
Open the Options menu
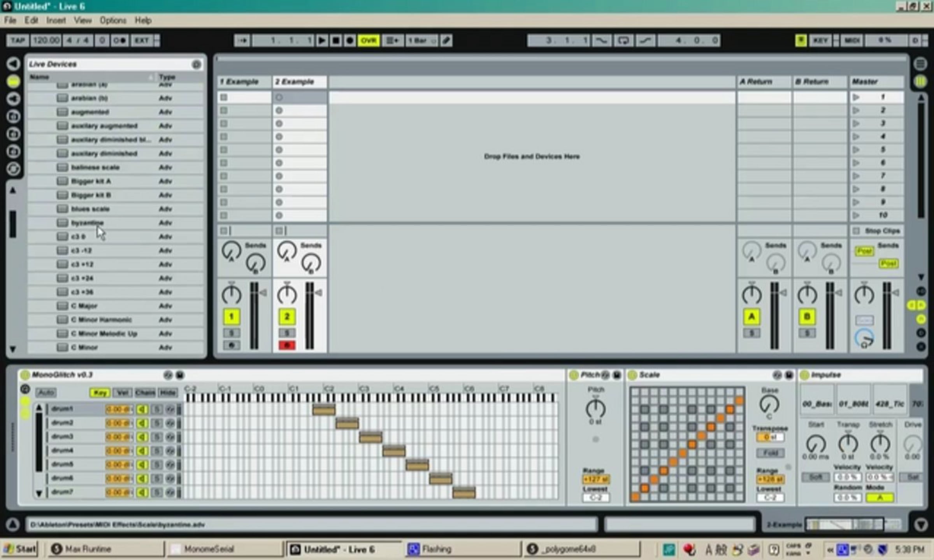pos(113,20)
